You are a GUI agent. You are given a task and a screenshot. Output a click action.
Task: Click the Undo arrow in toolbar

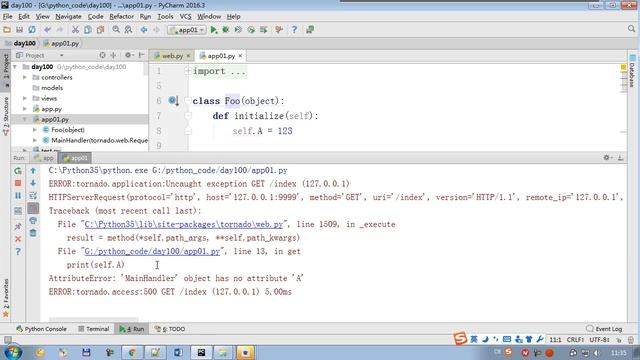click(x=47, y=30)
